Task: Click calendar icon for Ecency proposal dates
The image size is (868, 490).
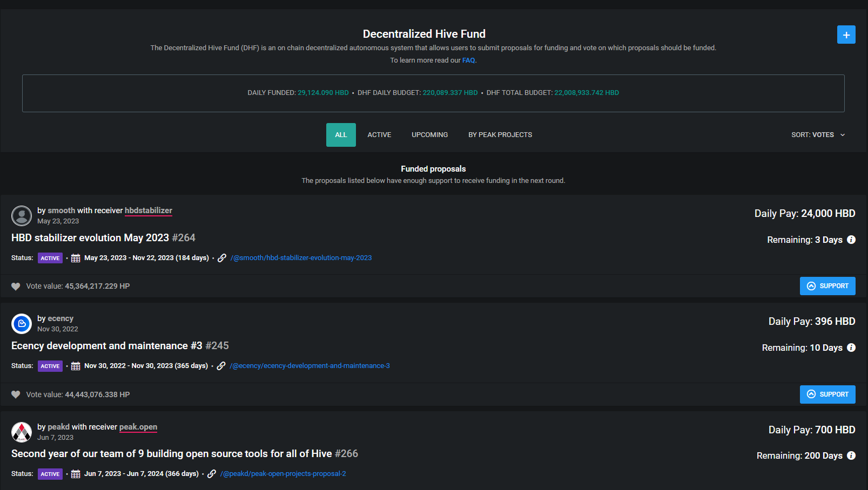Action: point(76,366)
